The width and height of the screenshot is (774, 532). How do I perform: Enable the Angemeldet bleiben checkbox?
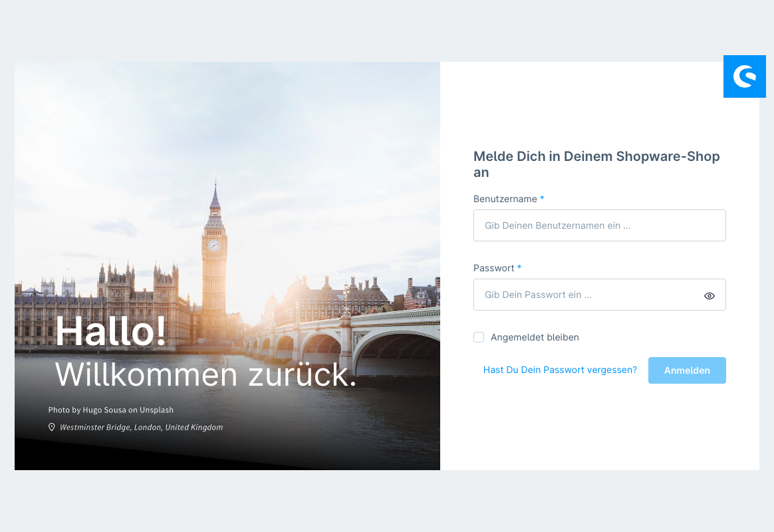(x=479, y=337)
